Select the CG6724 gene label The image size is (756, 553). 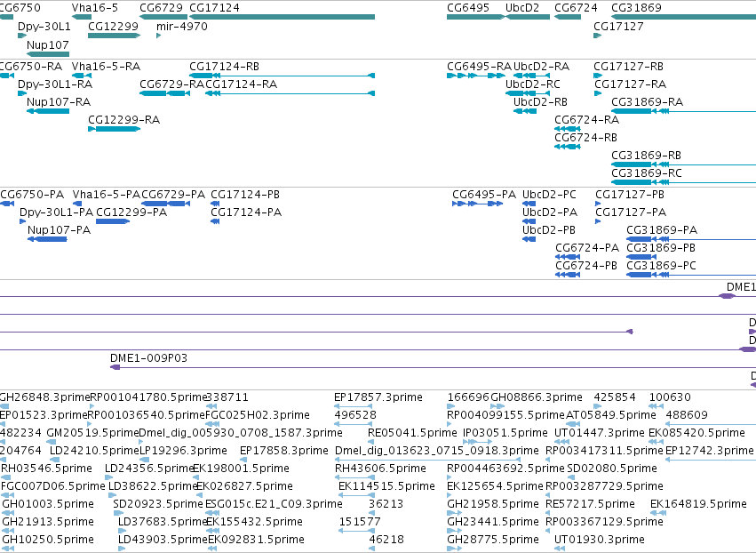576,8
